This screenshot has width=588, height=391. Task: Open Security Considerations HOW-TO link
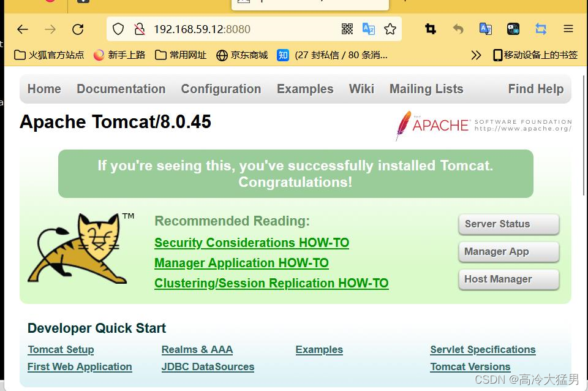tap(251, 243)
